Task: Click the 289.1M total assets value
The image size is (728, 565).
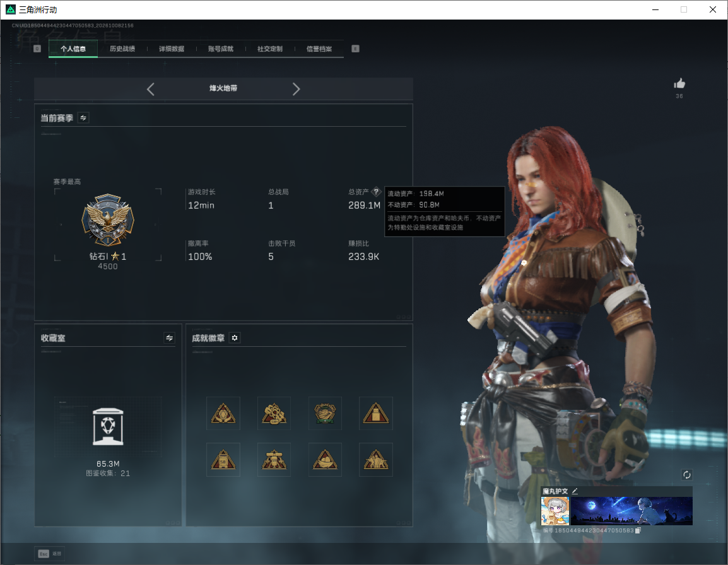Action: click(365, 205)
